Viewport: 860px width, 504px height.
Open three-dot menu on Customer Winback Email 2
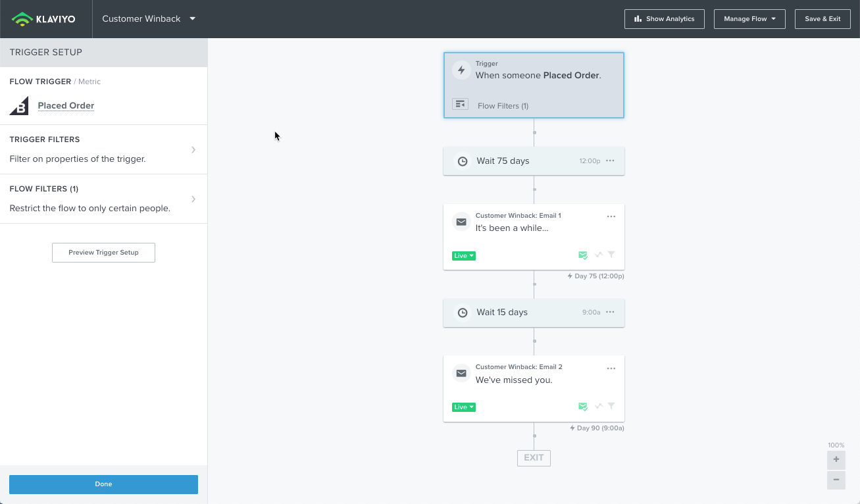click(x=611, y=368)
